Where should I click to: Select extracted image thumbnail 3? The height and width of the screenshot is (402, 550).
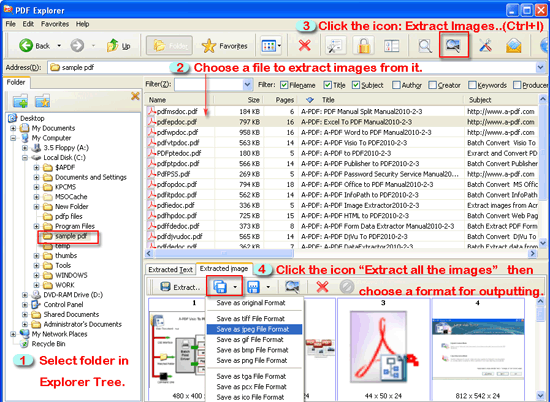pos(383,350)
